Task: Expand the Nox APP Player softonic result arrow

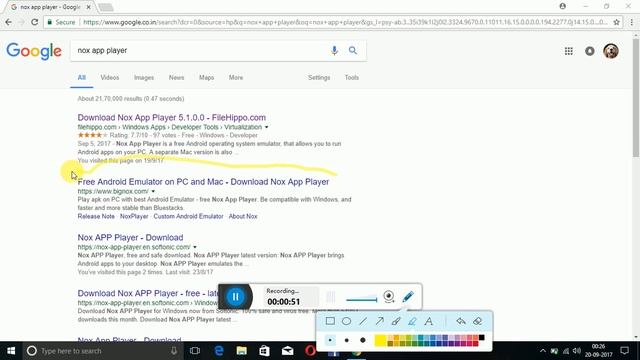Action: click(195, 247)
